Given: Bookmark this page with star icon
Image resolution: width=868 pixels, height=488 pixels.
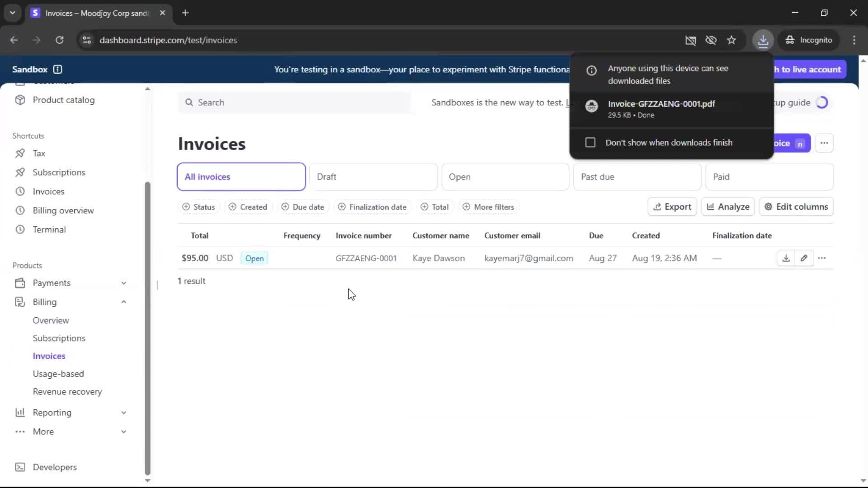Looking at the screenshot, I should tap(731, 40).
